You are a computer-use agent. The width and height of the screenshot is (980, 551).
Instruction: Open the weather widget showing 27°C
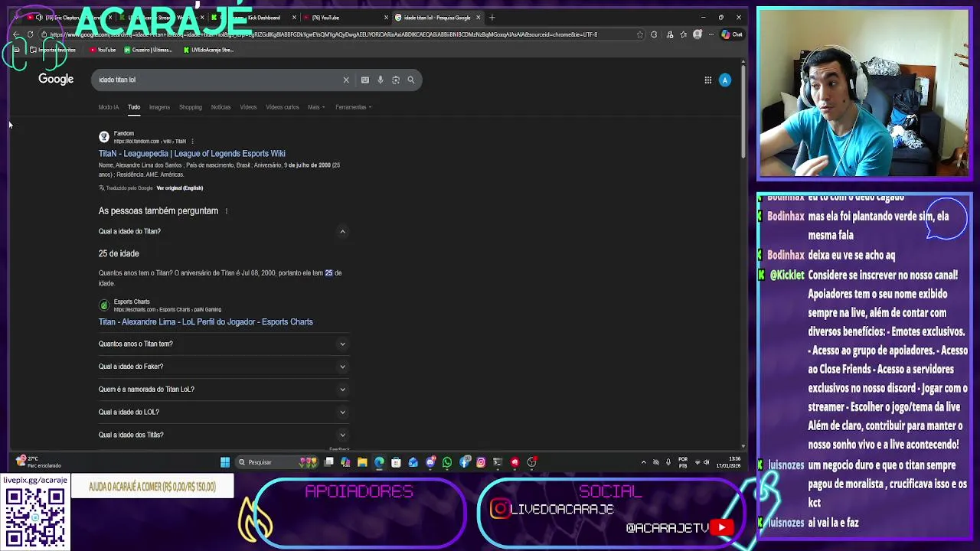click(x=38, y=462)
